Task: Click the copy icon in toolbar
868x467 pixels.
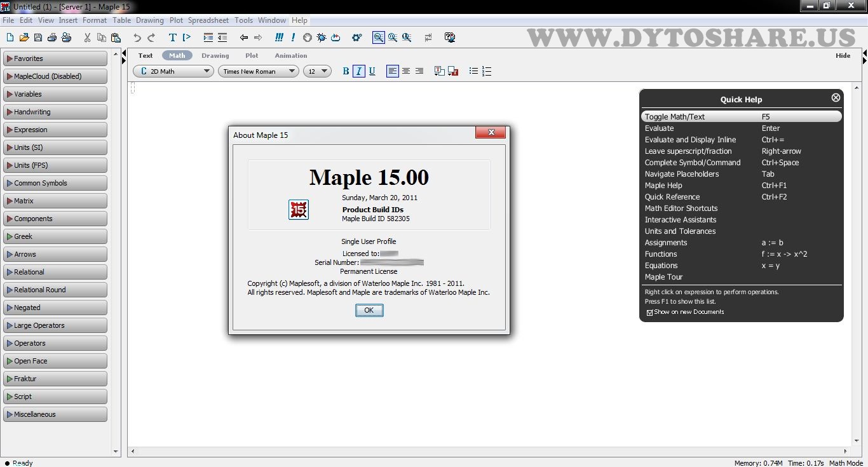Action: tap(102, 37)
